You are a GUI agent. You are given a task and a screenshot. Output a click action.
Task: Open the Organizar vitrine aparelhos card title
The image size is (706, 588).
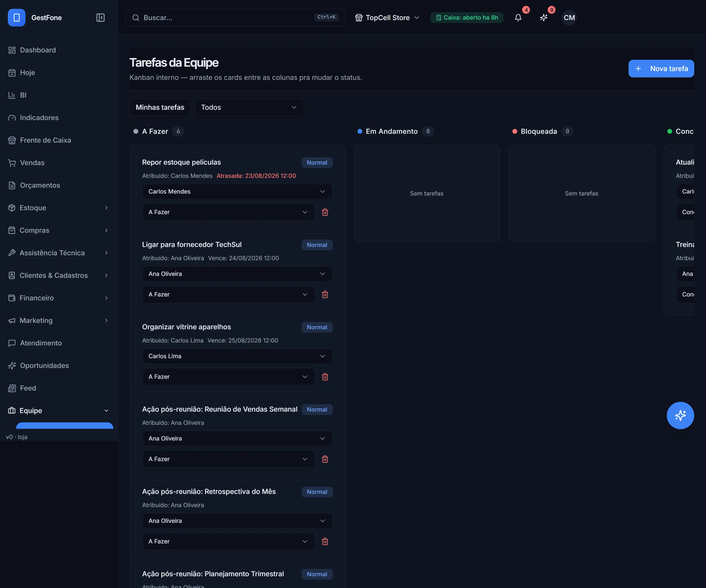pyautogui.click(x=187, y=327)
